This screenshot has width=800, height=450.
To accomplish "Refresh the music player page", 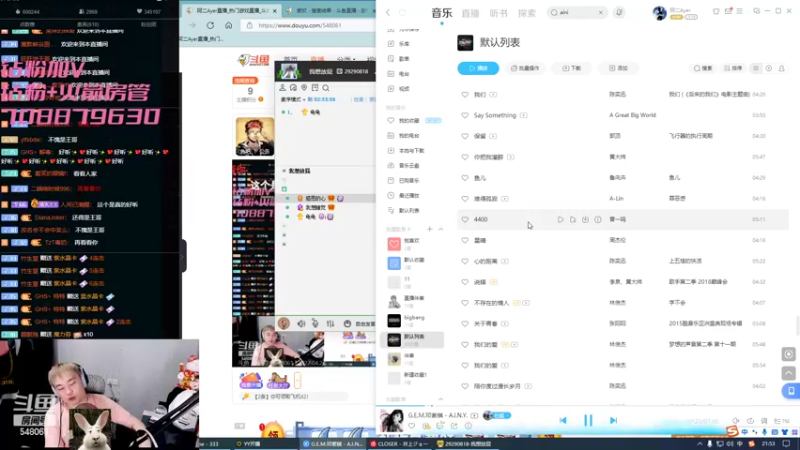I will point(403,12).
